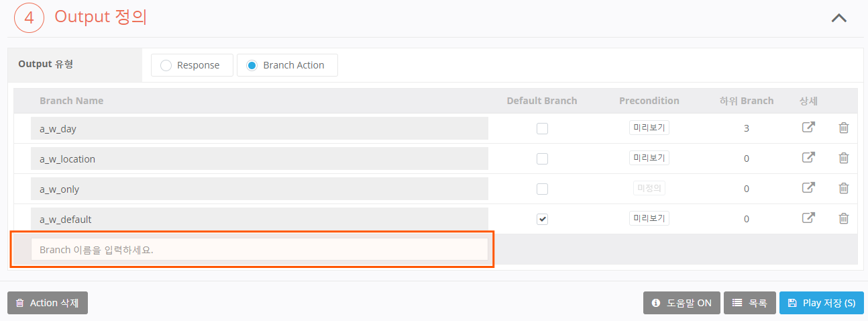Image resolution: width=868 pixels, height=321 pixels.
Task: Collapse the Output 정의 section
Action: [x=838, y=18]
